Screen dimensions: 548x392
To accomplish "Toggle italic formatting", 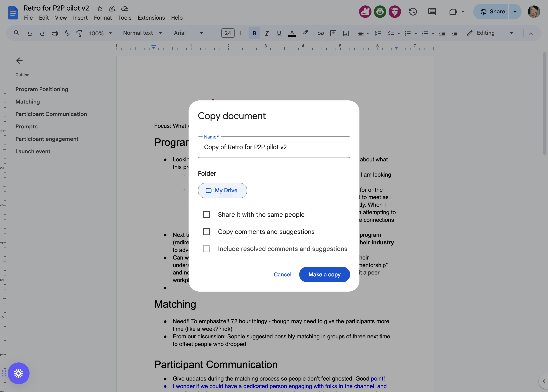I will (x=267, y=33).
